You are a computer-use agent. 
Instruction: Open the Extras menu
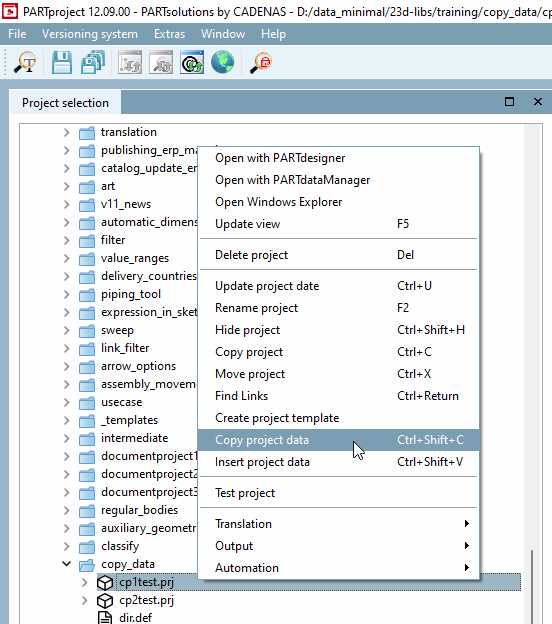pos(170,34)
